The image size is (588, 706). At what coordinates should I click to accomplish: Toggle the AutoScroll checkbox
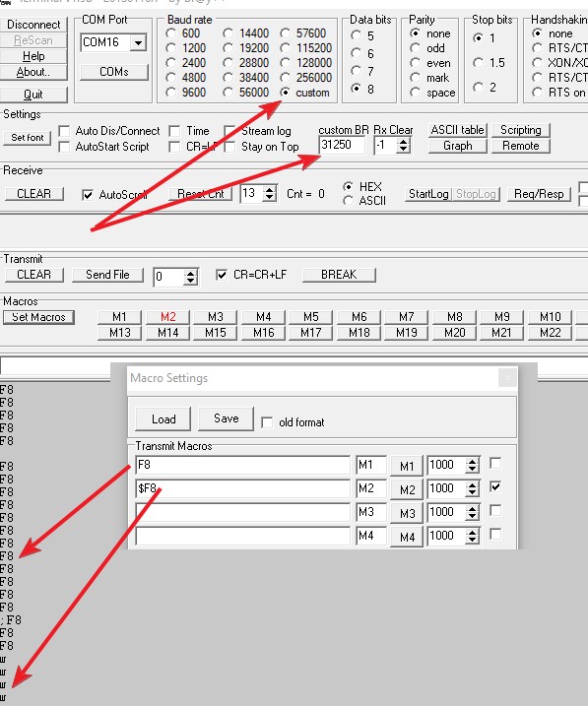pos(88,195)
